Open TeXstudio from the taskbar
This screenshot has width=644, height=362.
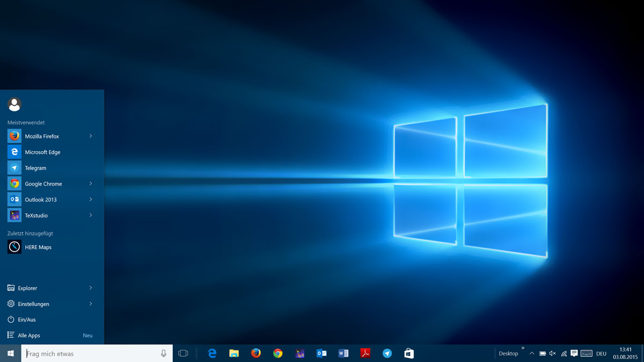300,353
